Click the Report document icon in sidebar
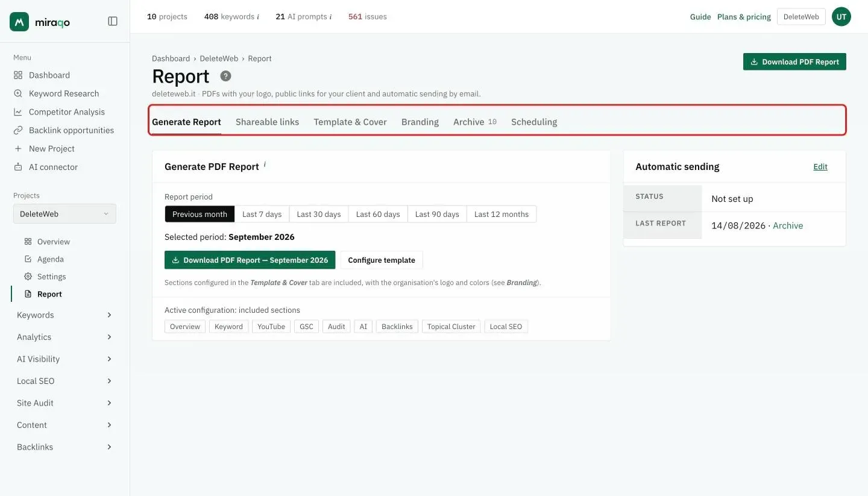Screen dimensions: 868x496 point(28,294)
